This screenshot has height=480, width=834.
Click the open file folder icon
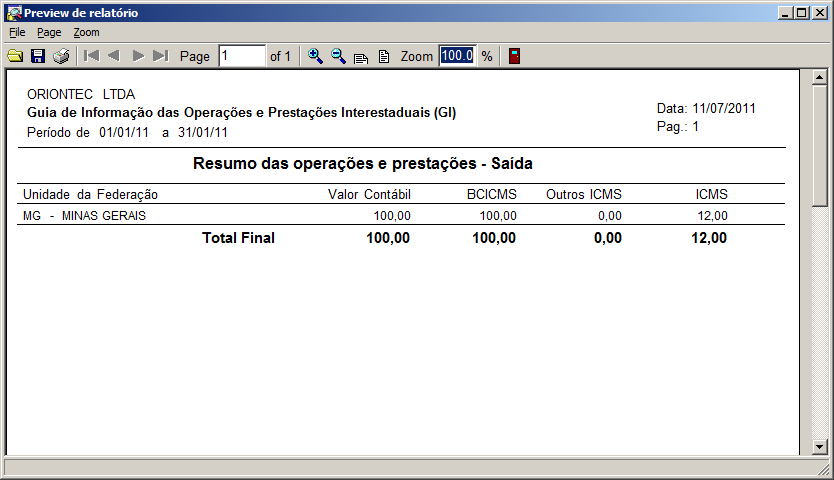pos(15,56)
